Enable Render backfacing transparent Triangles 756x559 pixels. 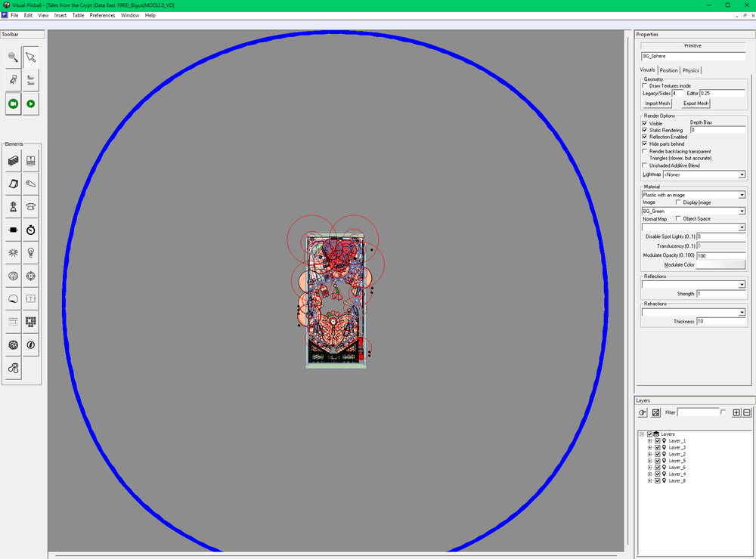645,151
